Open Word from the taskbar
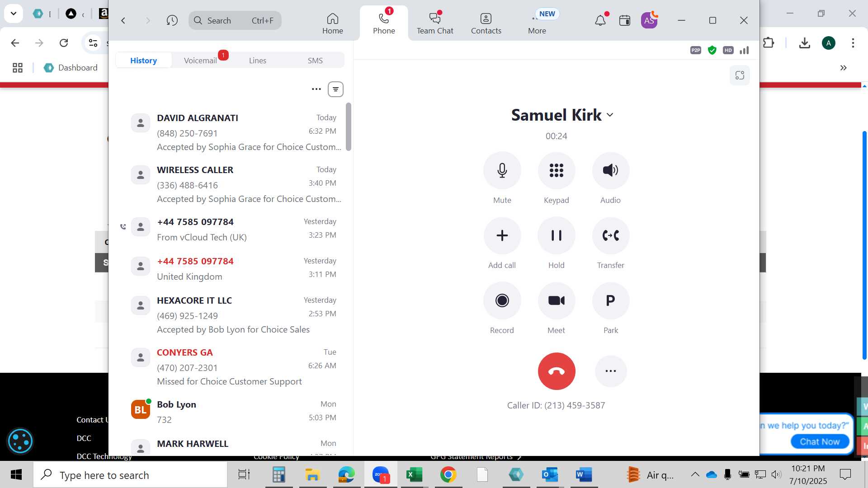 (584, 475)
